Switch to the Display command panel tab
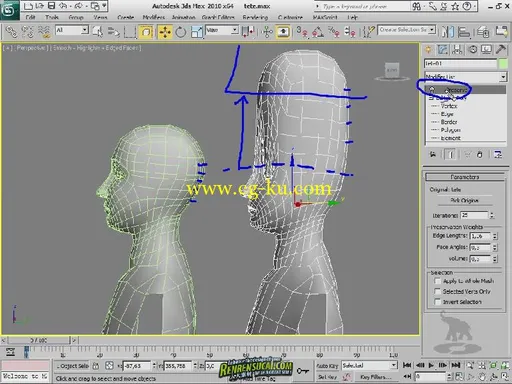Screen dimensions: 512x384 click(486, 50)
